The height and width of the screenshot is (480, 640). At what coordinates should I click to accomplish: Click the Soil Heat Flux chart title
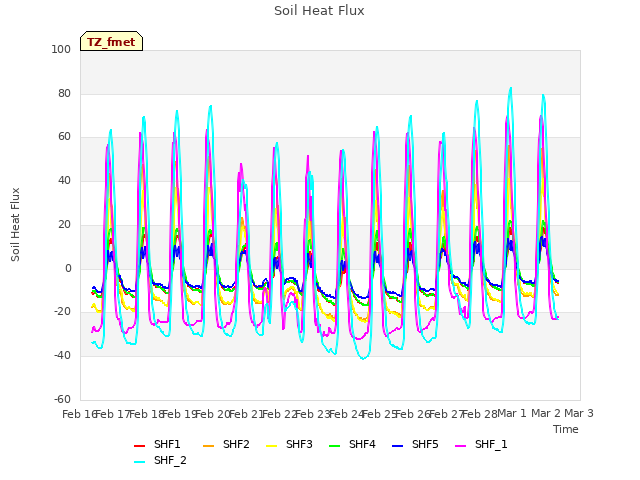tap(319, 11)
